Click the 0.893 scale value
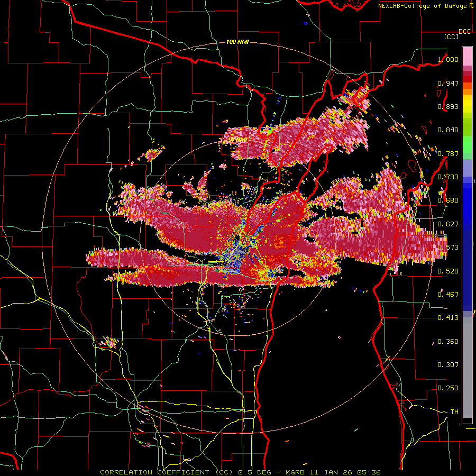The image size is (476, 476). point(448,106)
